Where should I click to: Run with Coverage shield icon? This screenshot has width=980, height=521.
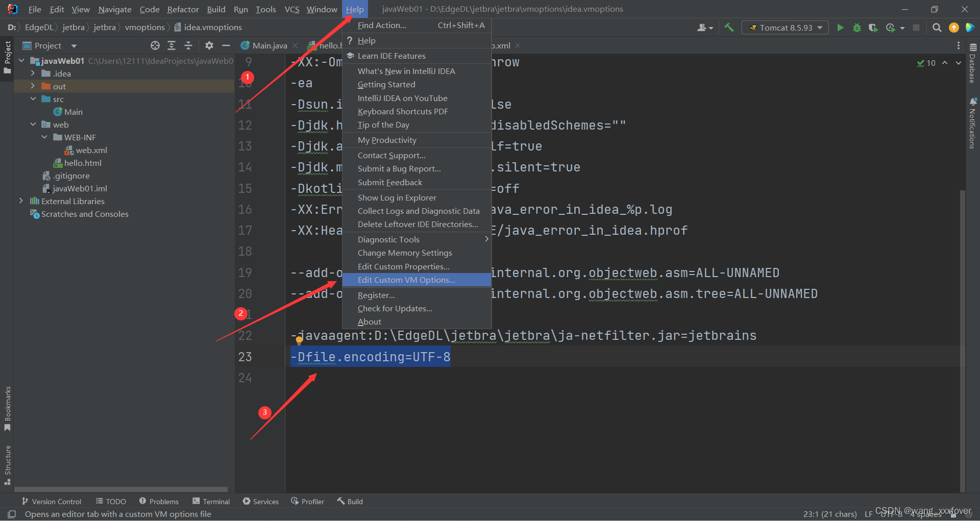pos(873,28)
